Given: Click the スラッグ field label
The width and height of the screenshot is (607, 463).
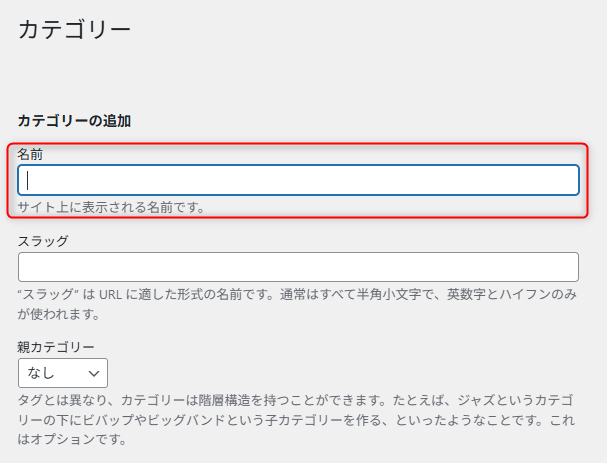Looking at the screenshot, I should coord(43,241).
